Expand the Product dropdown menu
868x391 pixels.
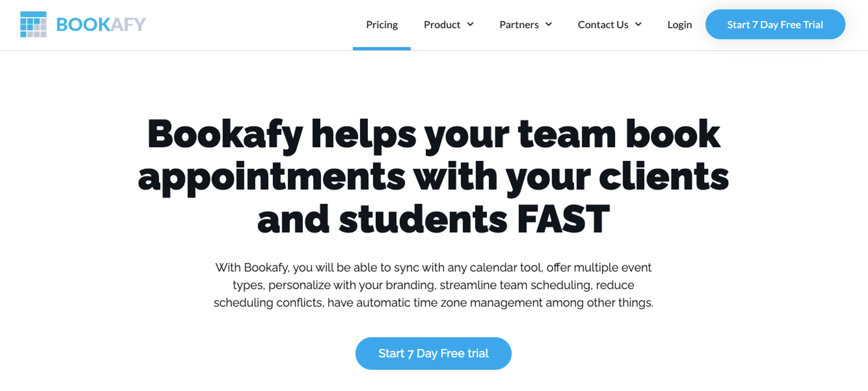tap(442, 25)
